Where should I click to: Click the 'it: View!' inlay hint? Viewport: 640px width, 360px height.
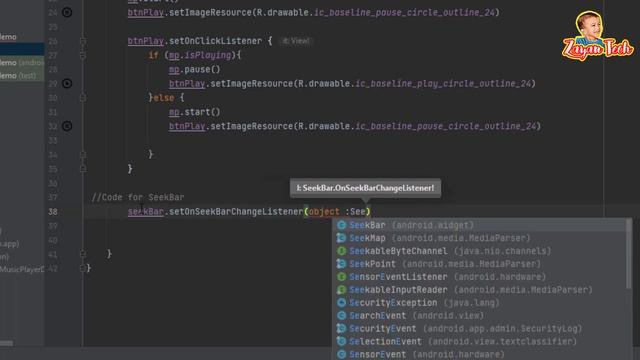tap(296, 41)
